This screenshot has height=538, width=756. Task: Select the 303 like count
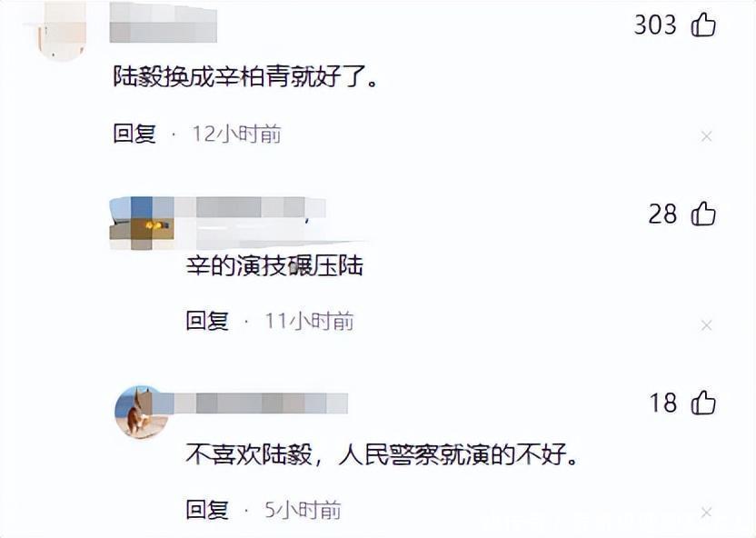pos(655,25)
